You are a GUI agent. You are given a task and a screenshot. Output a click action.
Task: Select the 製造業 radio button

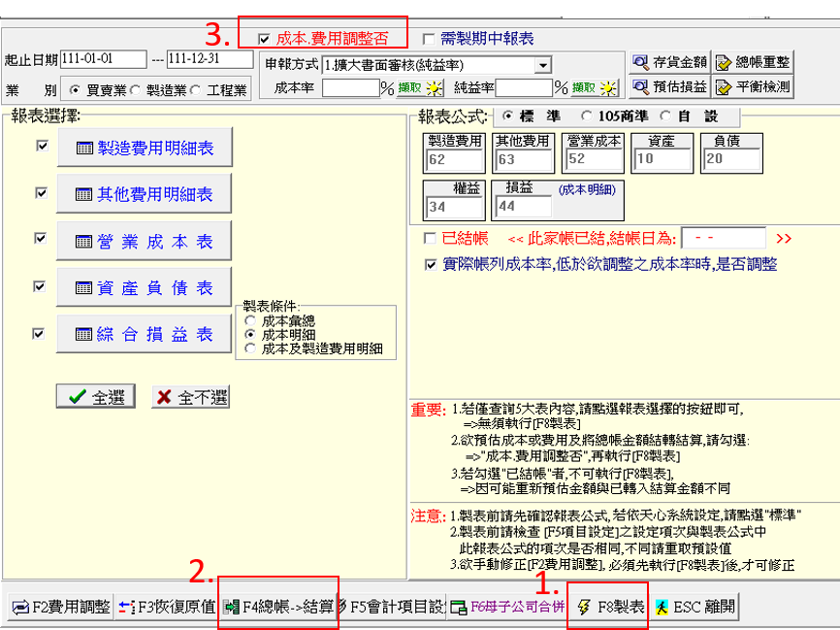(x=136, y=90)
